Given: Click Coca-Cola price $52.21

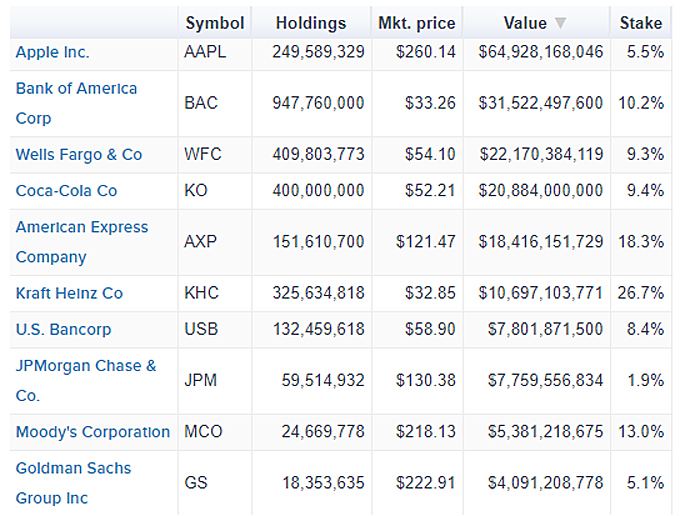Looking at the screenshot, I should [x=430, y=191].
